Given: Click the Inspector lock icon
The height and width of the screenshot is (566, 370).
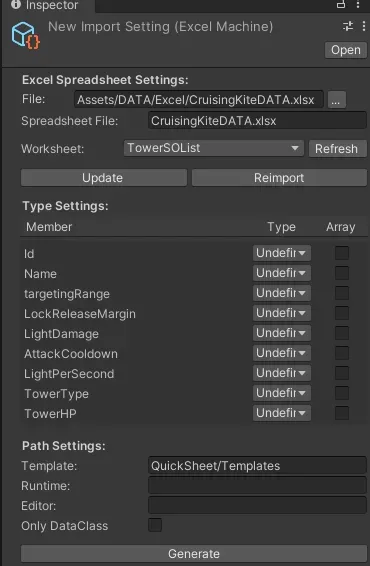Looking at the screenshot, I should point(341,4).
